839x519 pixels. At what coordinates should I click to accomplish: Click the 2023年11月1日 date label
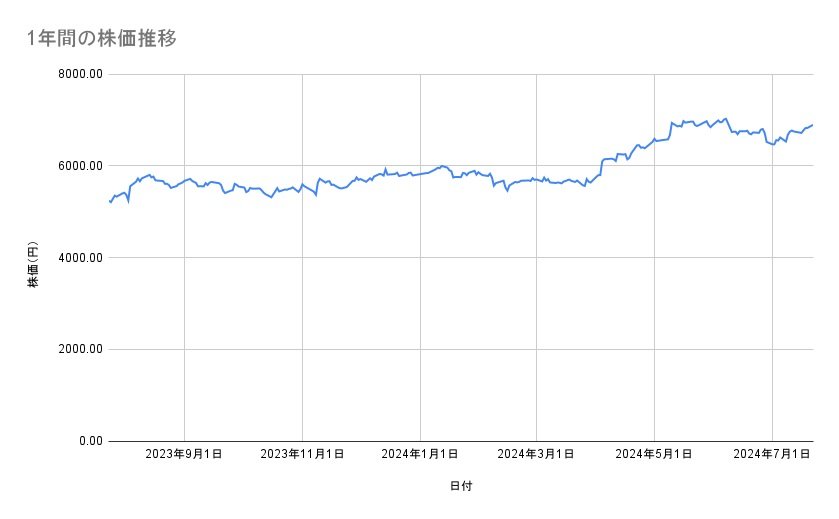tap(302, 455)
